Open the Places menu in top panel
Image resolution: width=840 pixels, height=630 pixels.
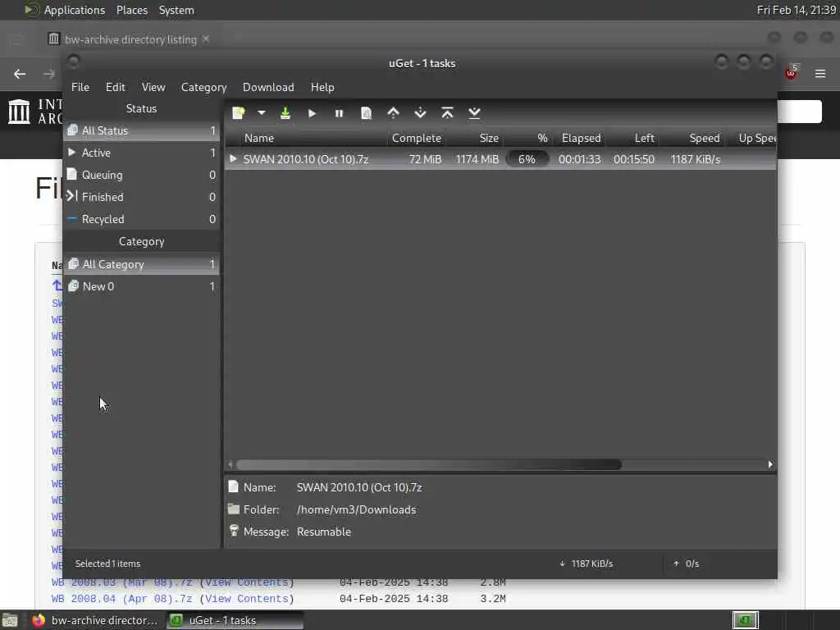pyautogui.click(x=132, y=10)
